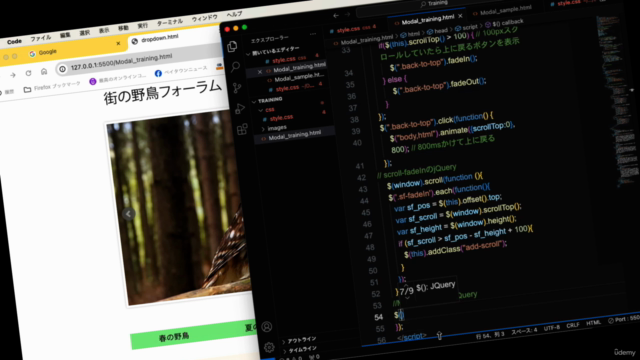Open the Extensions view in VS Code
This screenshot has height=360, width=640.
click(242, 129)
